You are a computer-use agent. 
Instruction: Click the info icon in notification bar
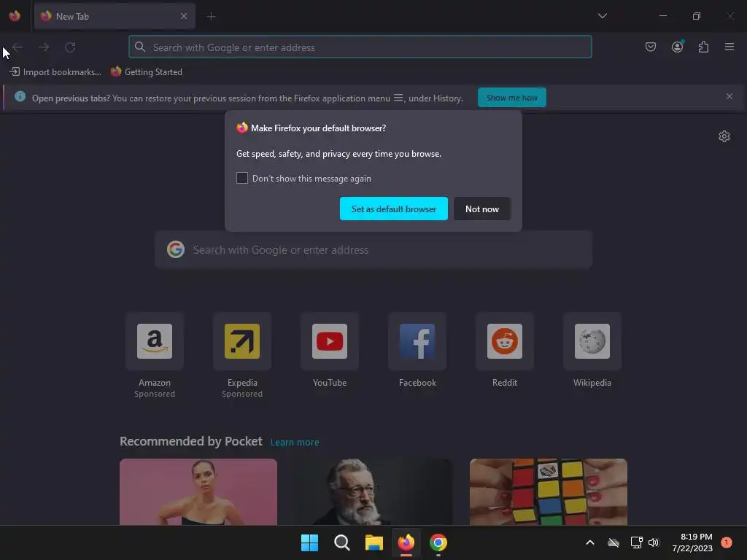point(20,96)
